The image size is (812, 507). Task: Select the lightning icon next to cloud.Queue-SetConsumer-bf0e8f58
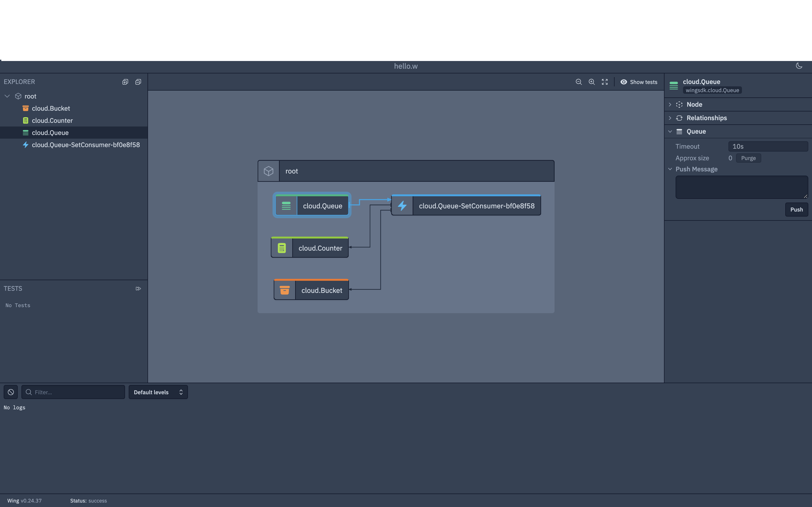pyautogui.click(x=26, y=145)
